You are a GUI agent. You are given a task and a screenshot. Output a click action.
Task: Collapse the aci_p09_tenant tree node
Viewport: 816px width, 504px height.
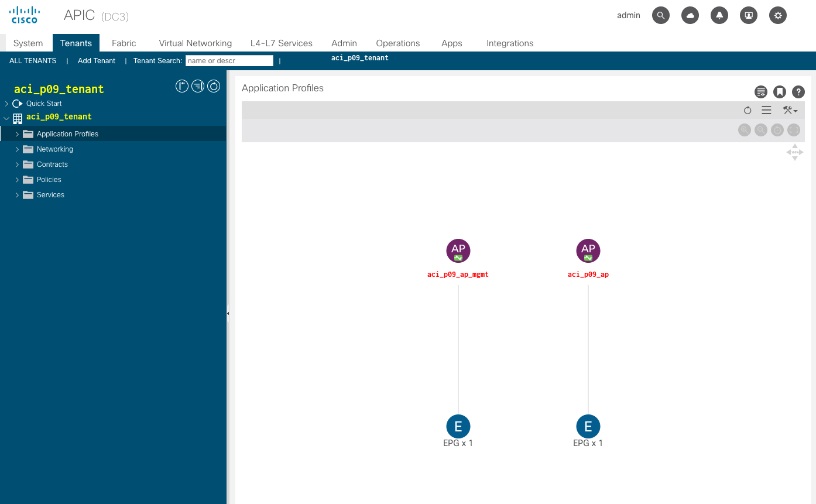coord(6,118)
